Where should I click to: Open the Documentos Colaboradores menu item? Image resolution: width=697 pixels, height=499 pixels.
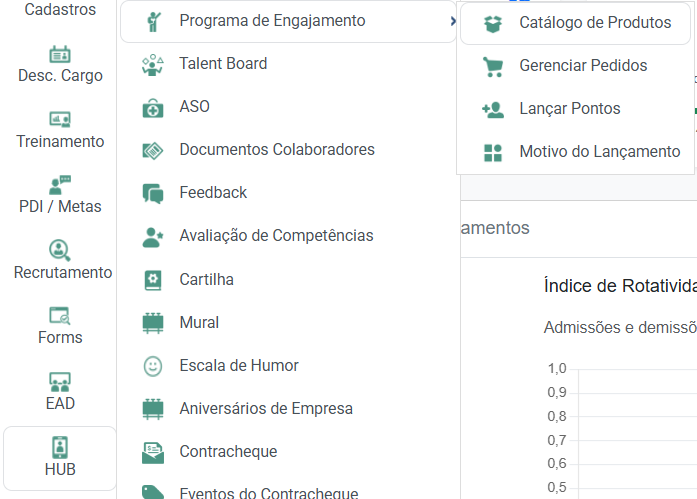point(276,150)
